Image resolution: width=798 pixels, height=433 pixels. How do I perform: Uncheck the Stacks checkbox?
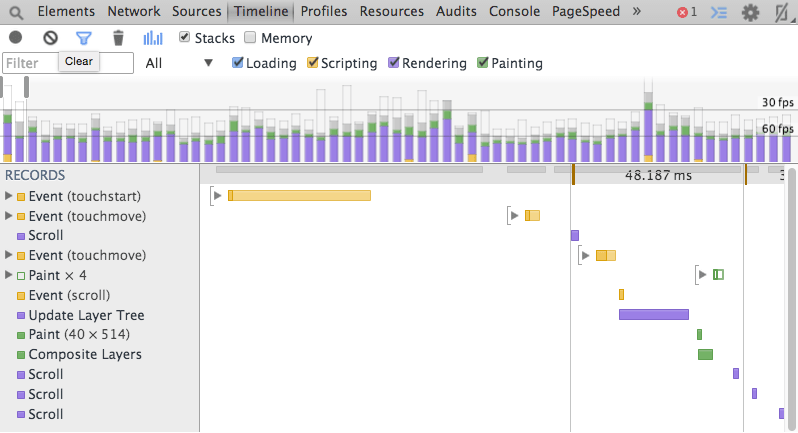[x=185, y=38]
